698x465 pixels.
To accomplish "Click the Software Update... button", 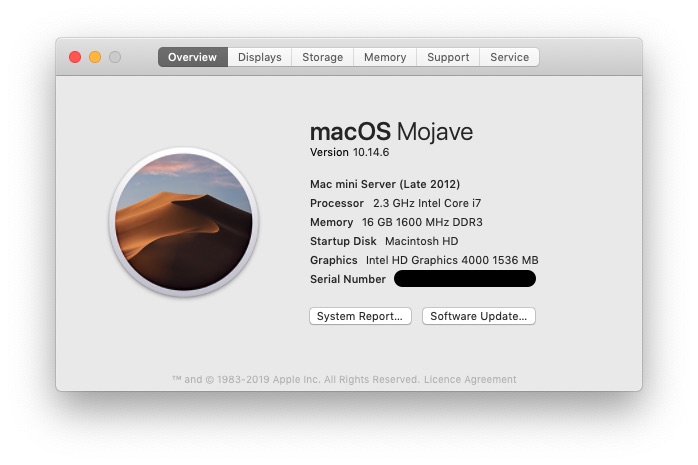I will (x=479, y=316).
